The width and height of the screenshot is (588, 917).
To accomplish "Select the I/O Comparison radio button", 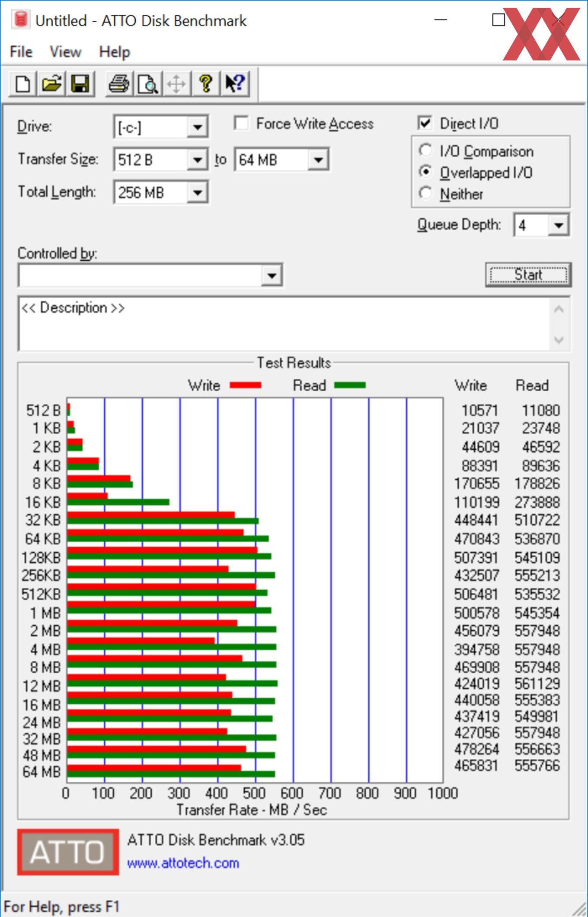I will pyautogui.click(x=425, y=151).
